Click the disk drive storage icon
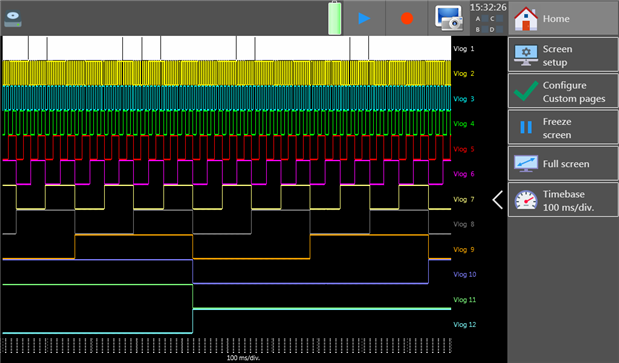 [x=13, y=19]
